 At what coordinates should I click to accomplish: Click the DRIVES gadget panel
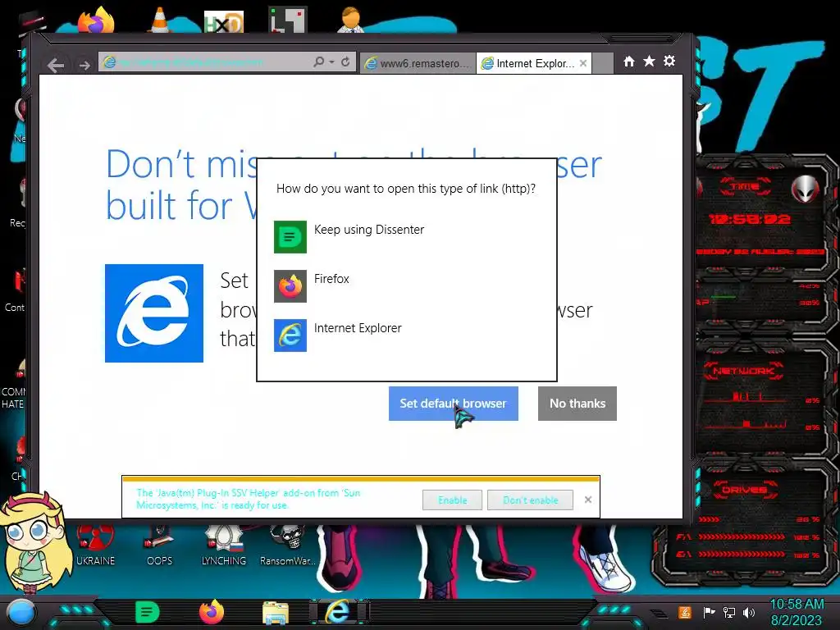(747, 523)
